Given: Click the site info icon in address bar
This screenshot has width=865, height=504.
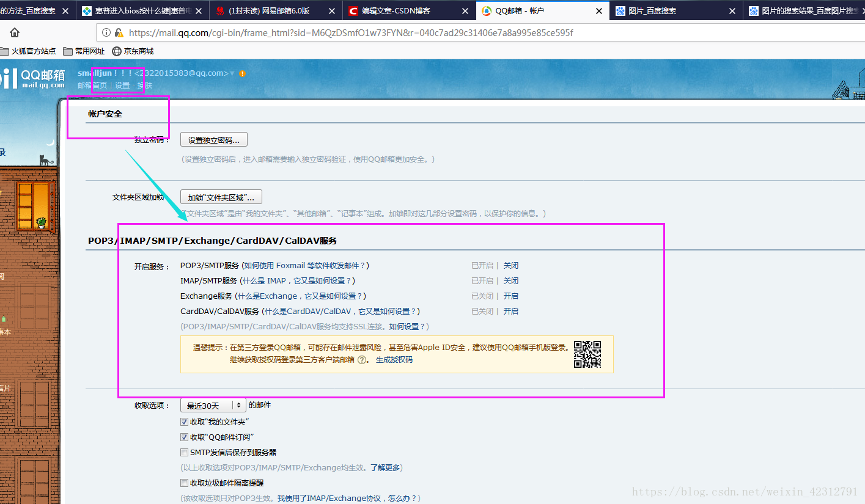Looking at the screenshot, I should tap(106, 33).
